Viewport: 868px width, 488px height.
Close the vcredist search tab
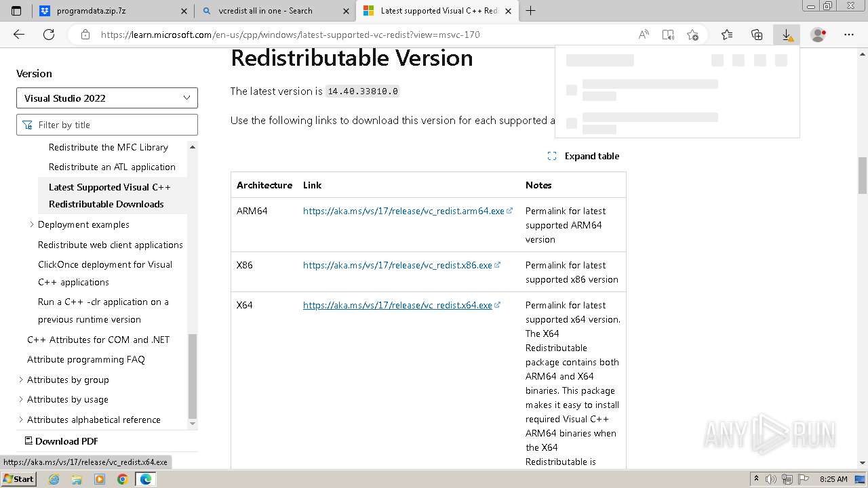pyautogui.click(x=347, y=11)
